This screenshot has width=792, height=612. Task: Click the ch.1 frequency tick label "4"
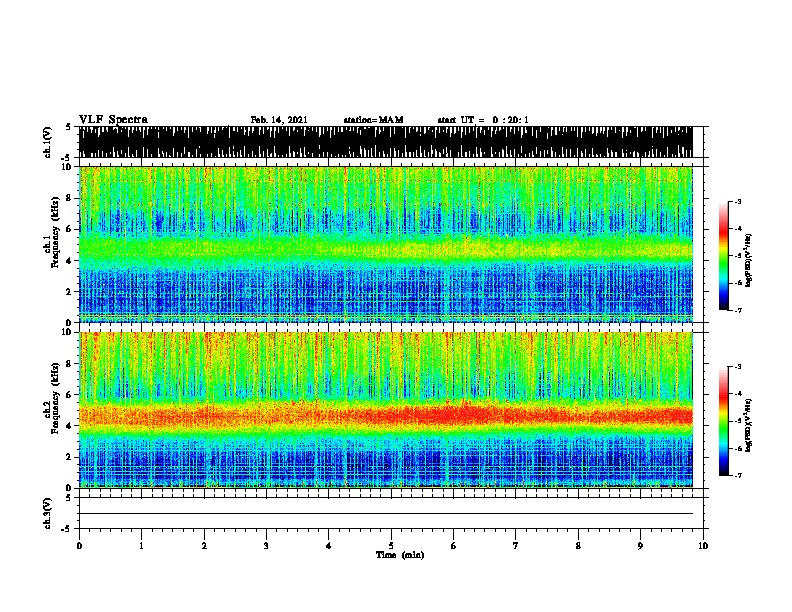click(x=70, y=260)
